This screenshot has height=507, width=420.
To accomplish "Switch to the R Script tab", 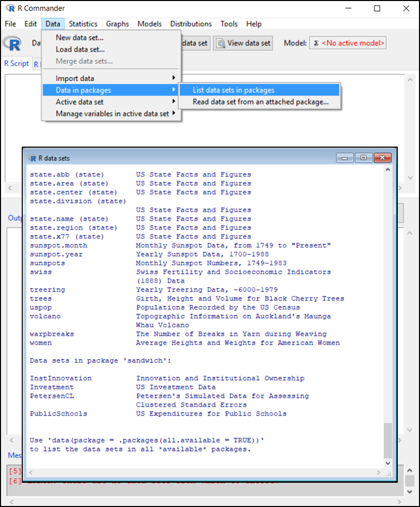I will coord(17,64).
